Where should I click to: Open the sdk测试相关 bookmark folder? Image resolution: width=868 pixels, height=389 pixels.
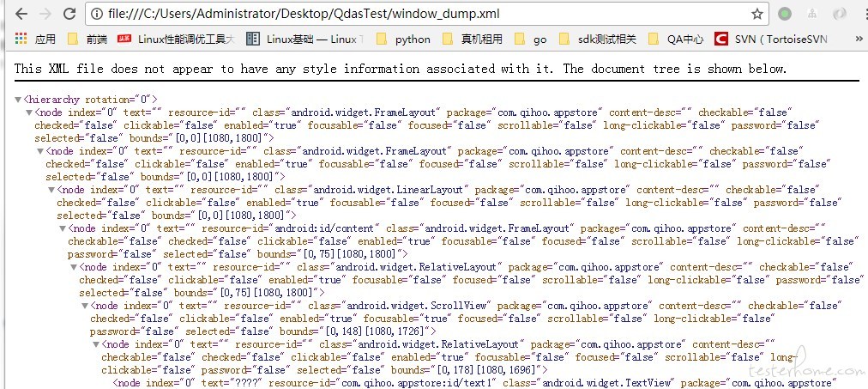click(598, 39)
